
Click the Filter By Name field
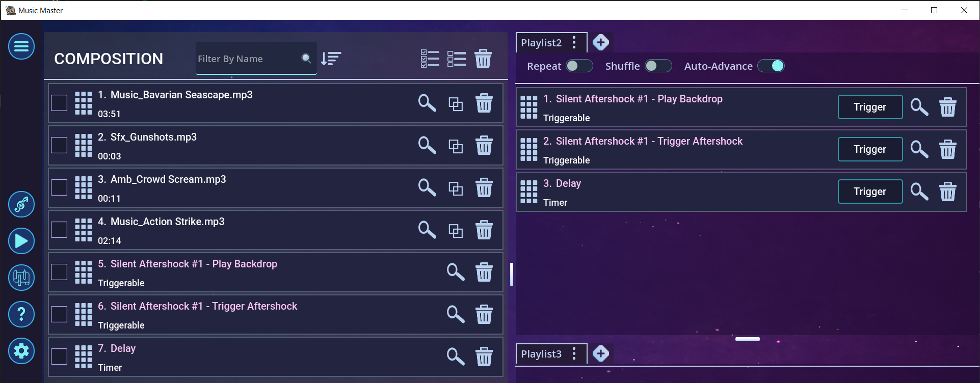[247, 59]
